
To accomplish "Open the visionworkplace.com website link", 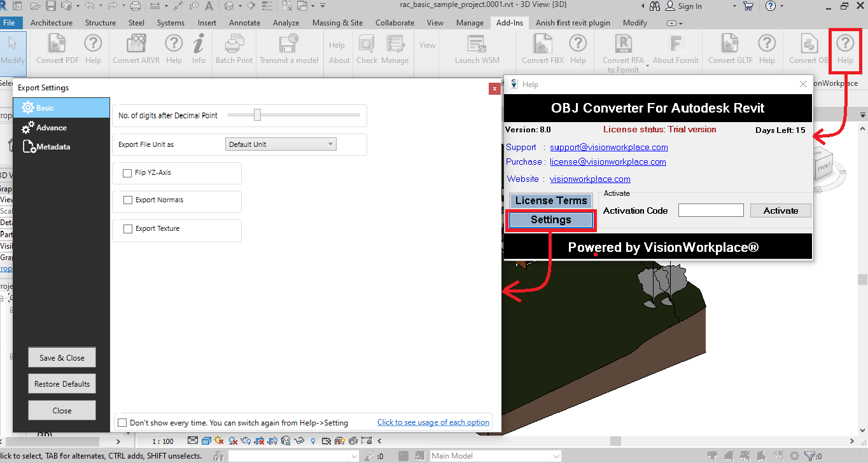I will click(590, 179).
